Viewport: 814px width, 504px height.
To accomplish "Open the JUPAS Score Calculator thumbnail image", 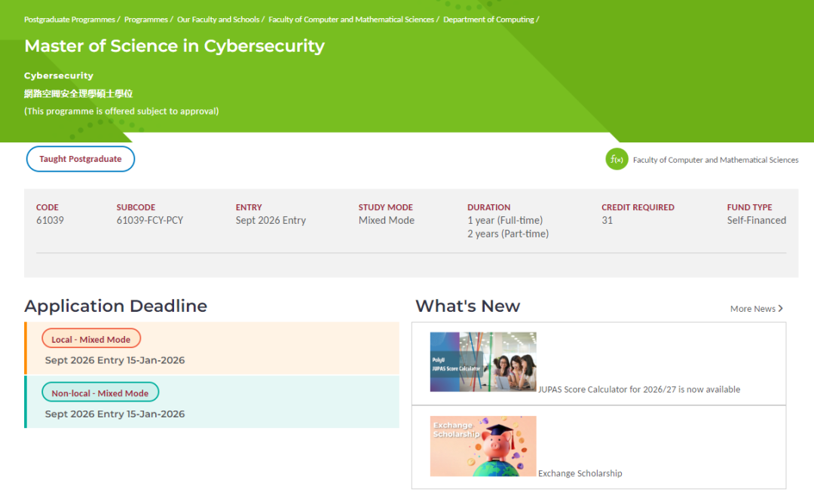I will 483,362.
